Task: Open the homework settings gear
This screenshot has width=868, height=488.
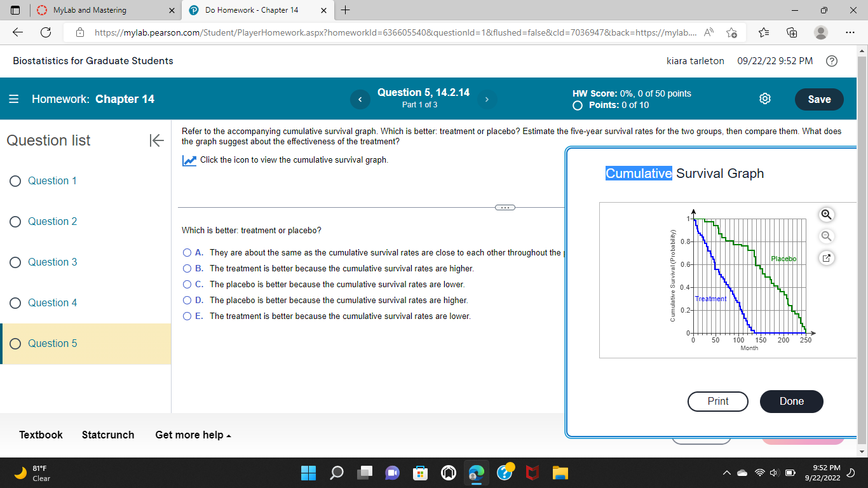Action: tap(765, 98)
